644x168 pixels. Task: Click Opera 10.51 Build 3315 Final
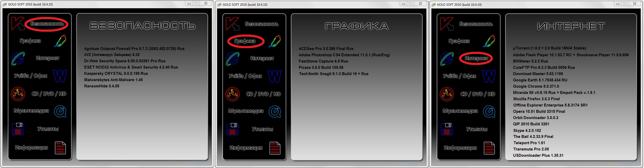click(539, 111)
